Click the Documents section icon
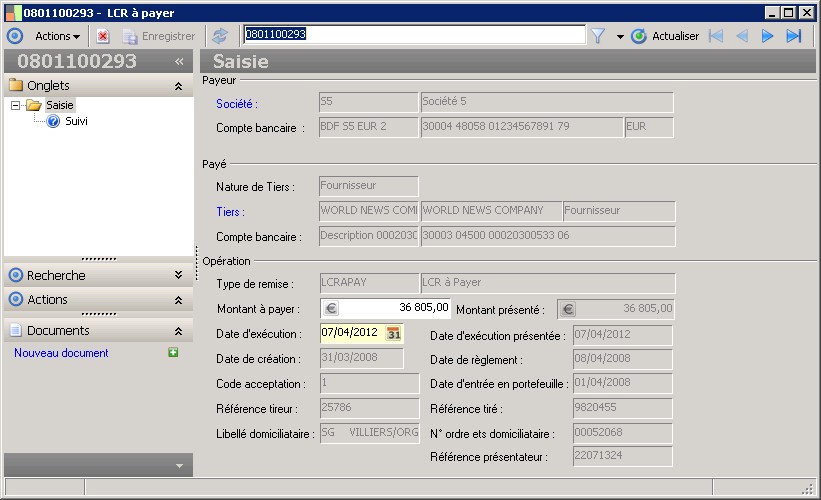 tap(16, 330)
